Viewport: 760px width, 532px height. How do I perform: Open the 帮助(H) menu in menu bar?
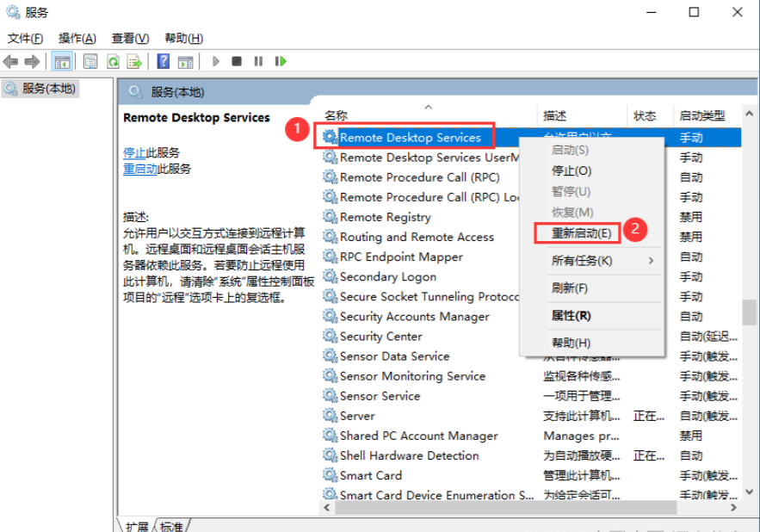click(x=183, y=39)
